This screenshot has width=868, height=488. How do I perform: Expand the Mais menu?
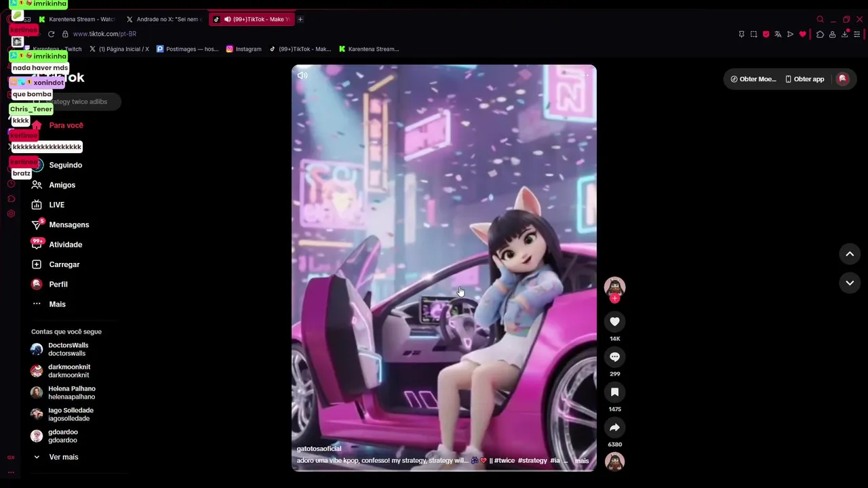(58, 304)
